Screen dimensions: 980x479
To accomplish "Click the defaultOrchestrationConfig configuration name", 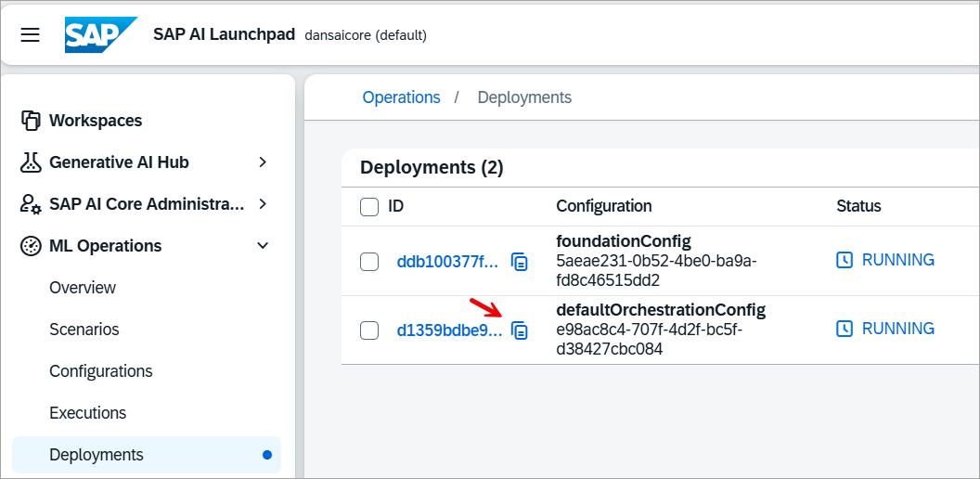I will tap(661, 309).
